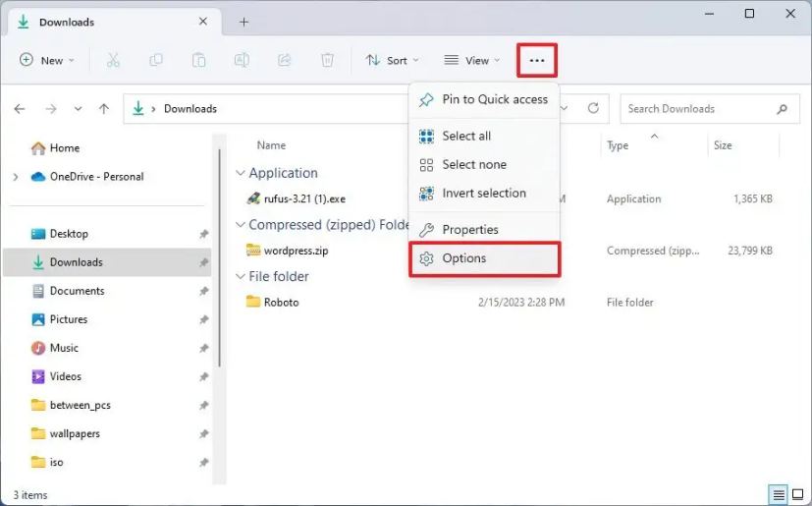Click the Share toolbar icon
The image size is (812, 506).
coord(285,61)
